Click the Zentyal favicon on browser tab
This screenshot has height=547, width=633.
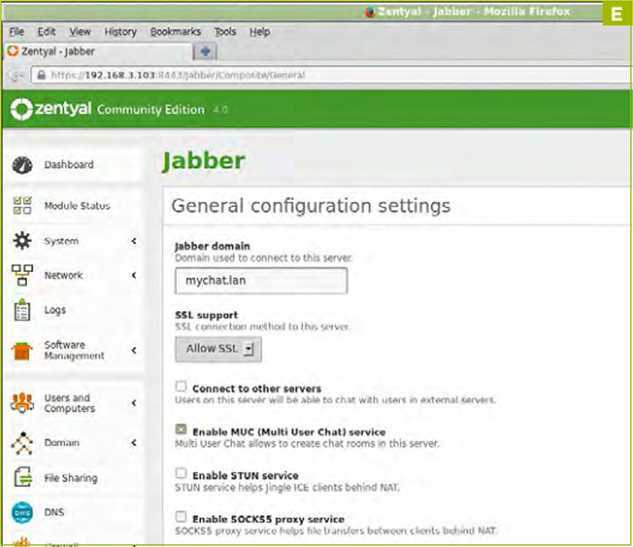pyautogui.click(x=13, y=51)
